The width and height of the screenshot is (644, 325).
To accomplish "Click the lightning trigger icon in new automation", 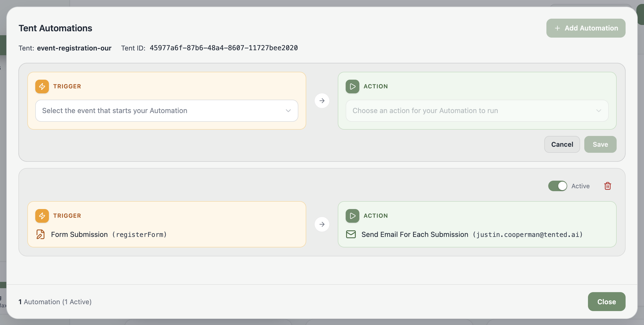I will 42,87.
